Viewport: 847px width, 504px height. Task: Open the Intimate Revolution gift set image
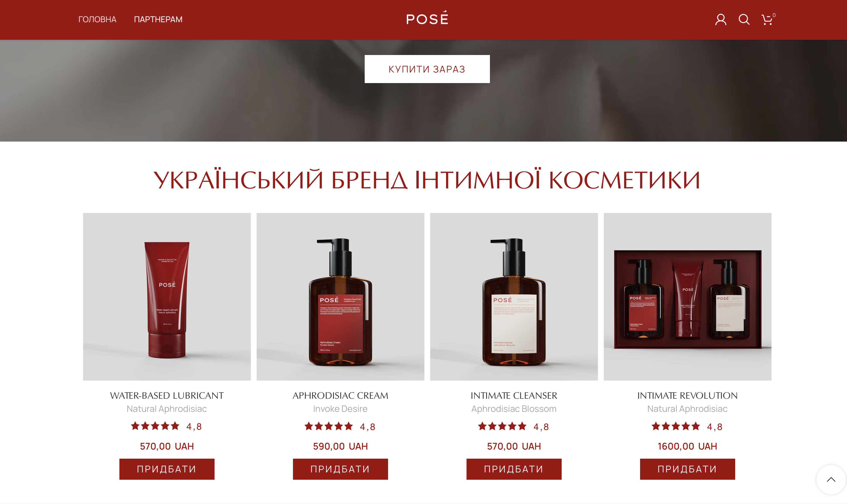pyautogui.click(x=688, y=297)
